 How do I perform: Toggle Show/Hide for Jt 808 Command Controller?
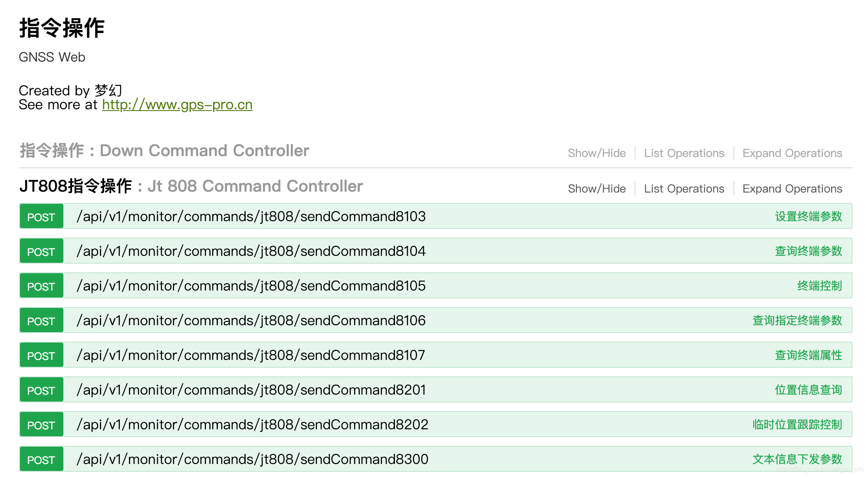click(597, 189)
